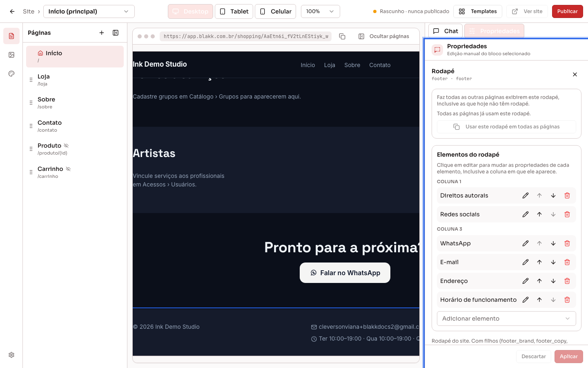The height and width of the screenshot is (368, 588).
Task: Open the Propriedades tab
Action: [x=494, y=31]
